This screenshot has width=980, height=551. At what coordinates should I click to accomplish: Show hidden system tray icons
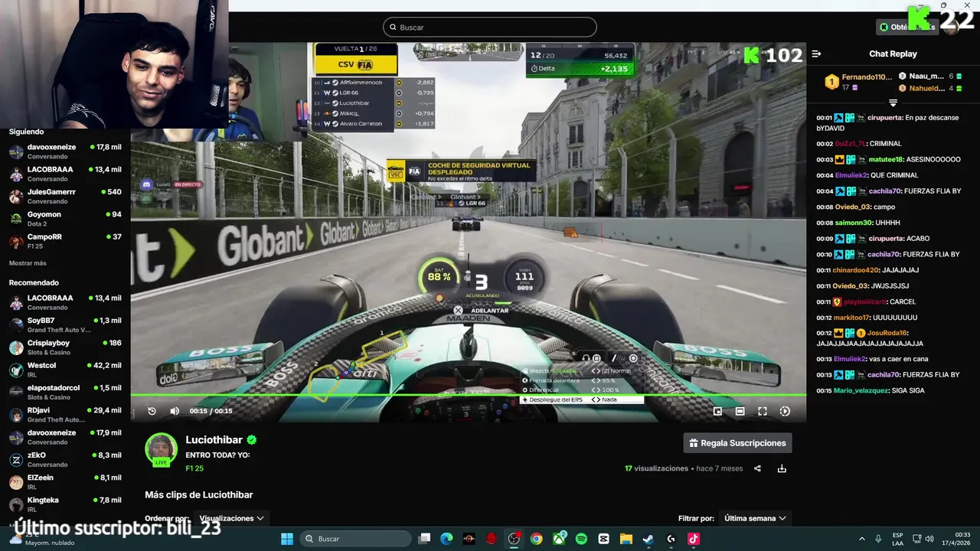tap(861, 539)
